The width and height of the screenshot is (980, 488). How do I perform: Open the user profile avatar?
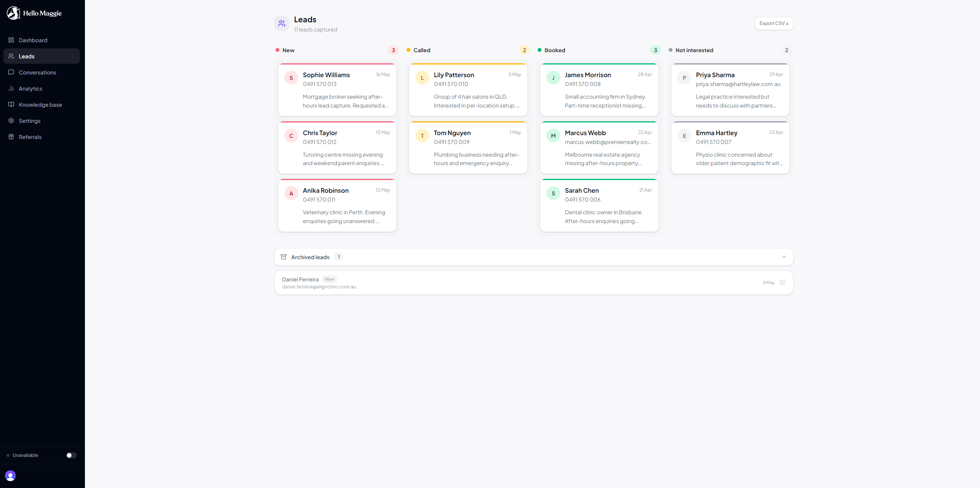[10, 476]
